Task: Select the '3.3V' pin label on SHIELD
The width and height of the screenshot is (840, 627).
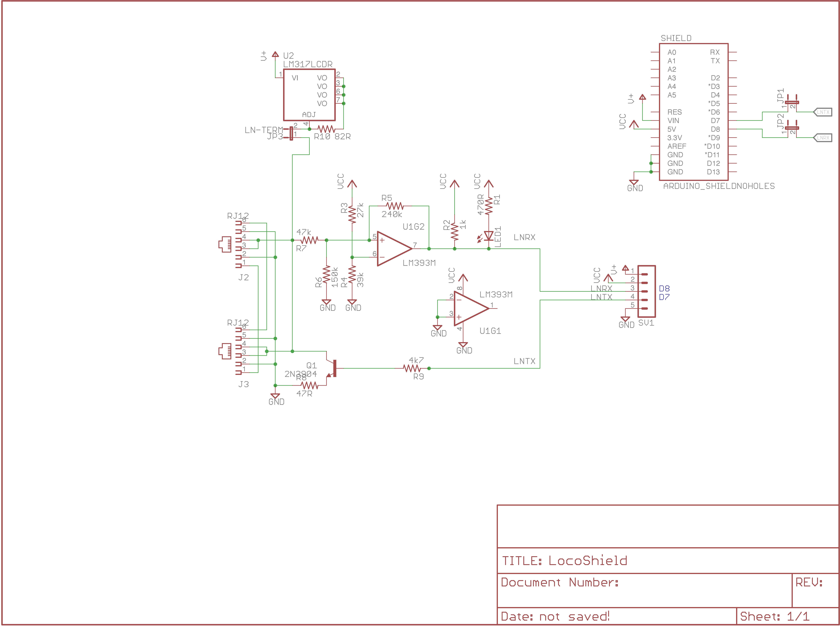Action: [675, 138]
